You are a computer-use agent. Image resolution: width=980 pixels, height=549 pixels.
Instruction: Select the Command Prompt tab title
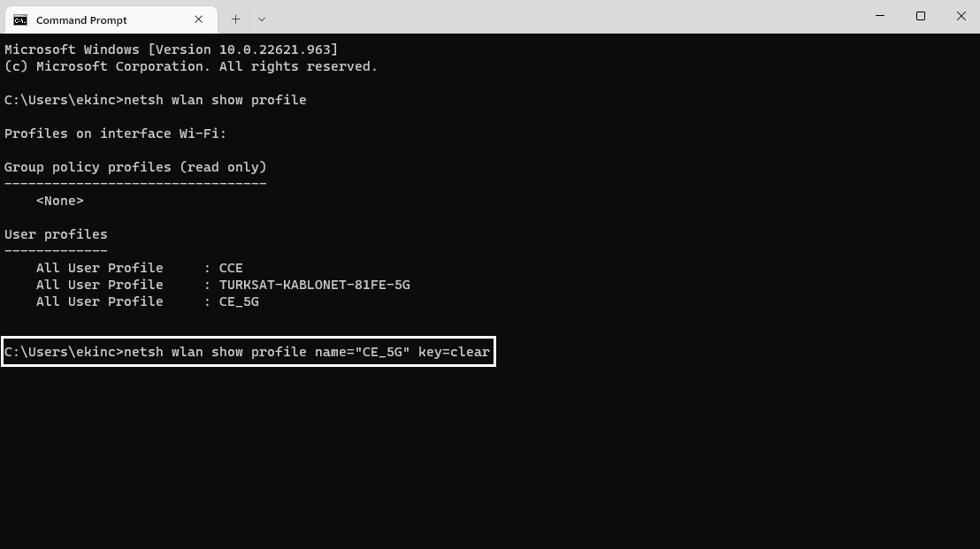[x=81, y=19]
